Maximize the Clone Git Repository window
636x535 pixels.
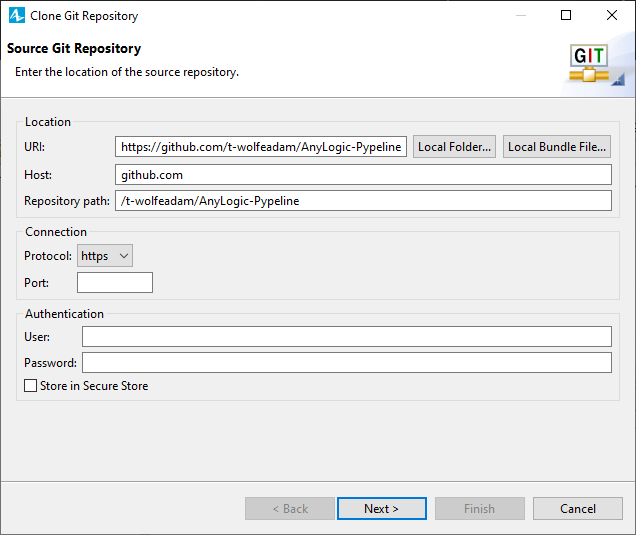[x=566, y=15]
